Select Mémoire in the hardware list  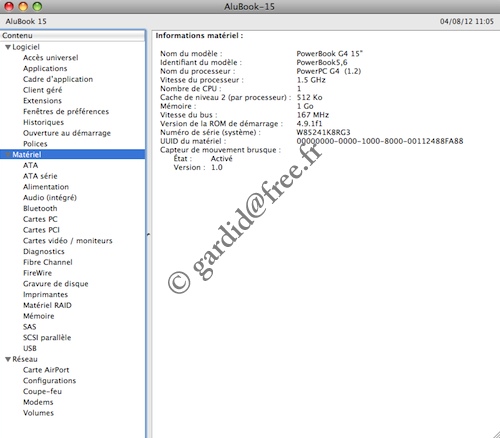39,316
